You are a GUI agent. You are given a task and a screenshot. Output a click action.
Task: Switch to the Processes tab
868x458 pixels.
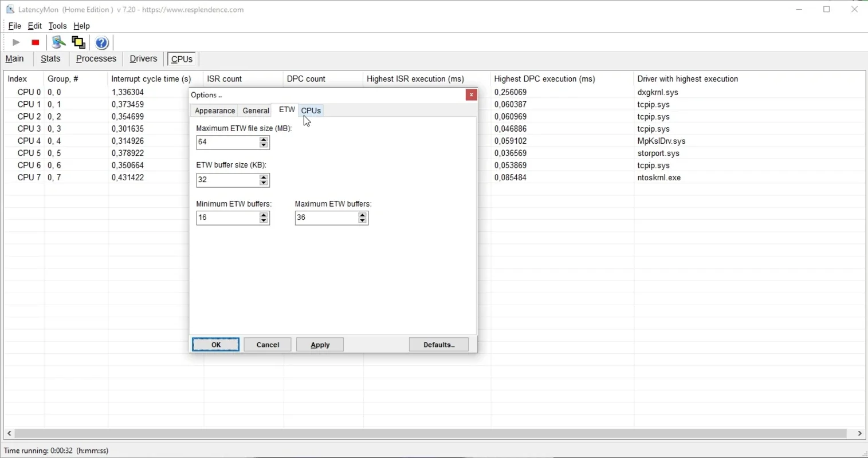click(x=96, y=59)
